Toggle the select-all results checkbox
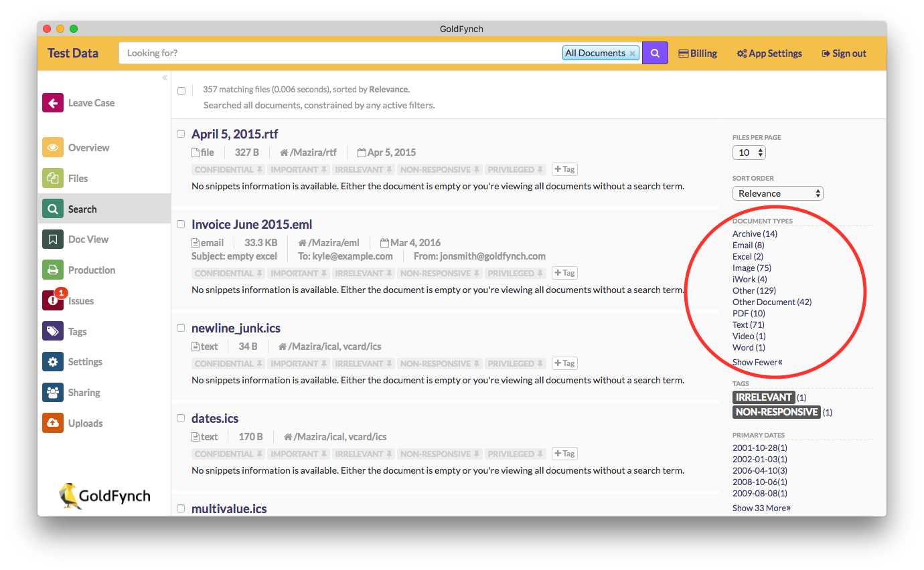This screenshot has width=924, height=570. (181, 91)
